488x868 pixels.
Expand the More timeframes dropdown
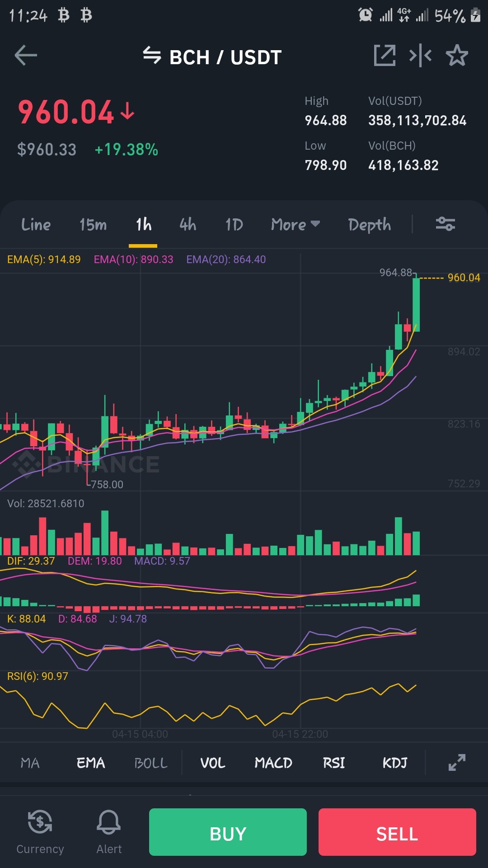[296, 225]
